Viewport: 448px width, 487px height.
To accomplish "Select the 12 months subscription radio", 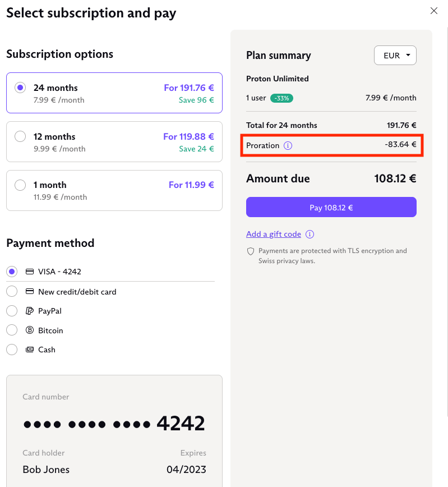I will pos(20,136).
